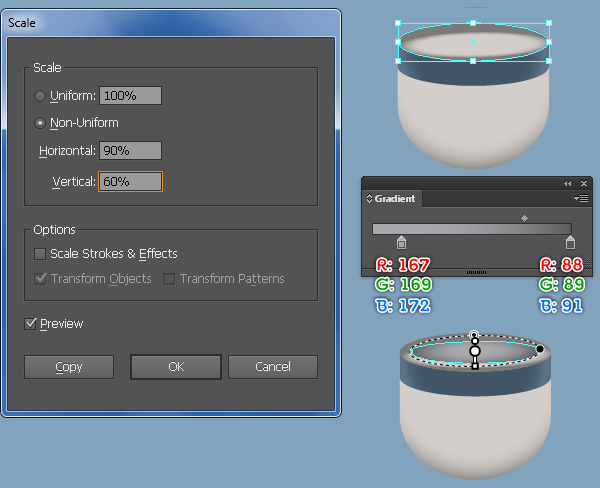Click the Copy button
This screenshot has height=488, width=600.
69,367
